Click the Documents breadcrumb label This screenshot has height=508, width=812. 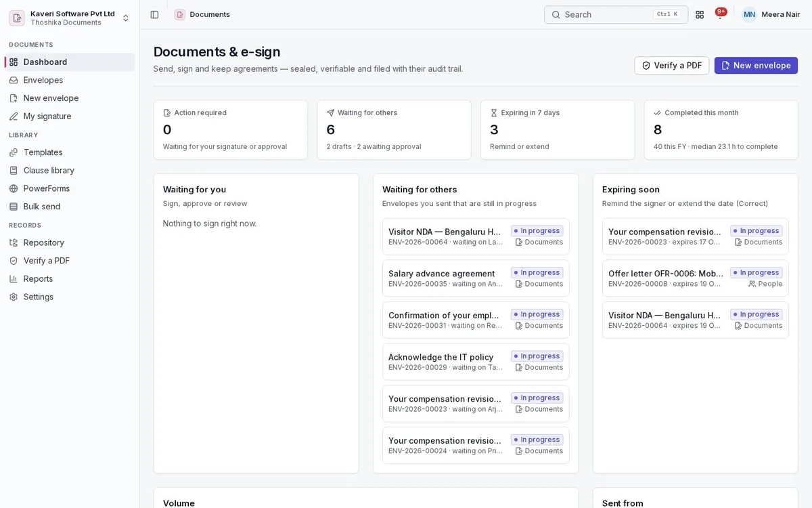[x=210, y=14]
